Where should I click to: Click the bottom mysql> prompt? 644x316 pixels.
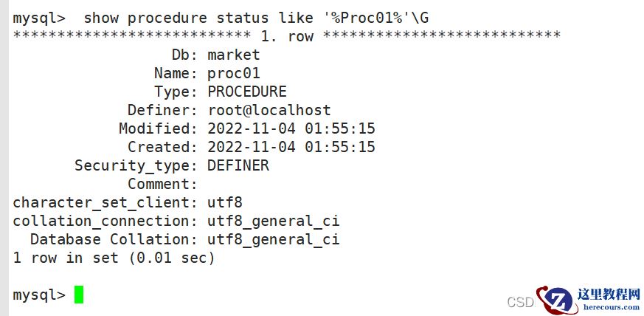click(39, 295)
